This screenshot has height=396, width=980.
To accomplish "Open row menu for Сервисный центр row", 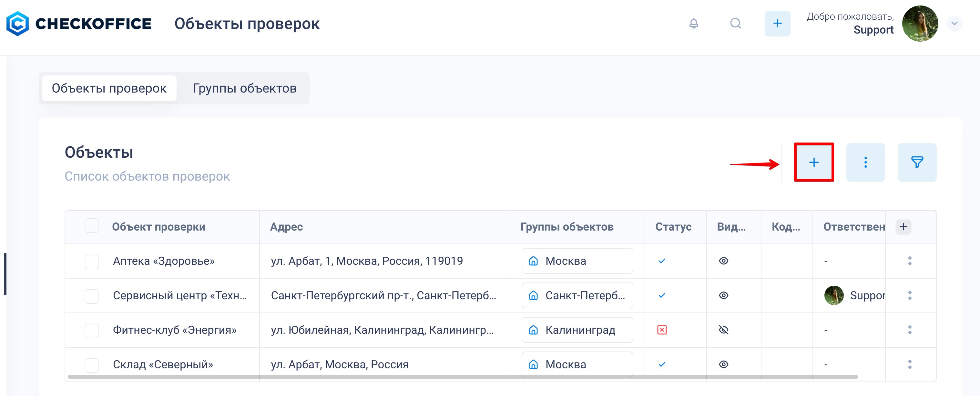I will point(910,295).
